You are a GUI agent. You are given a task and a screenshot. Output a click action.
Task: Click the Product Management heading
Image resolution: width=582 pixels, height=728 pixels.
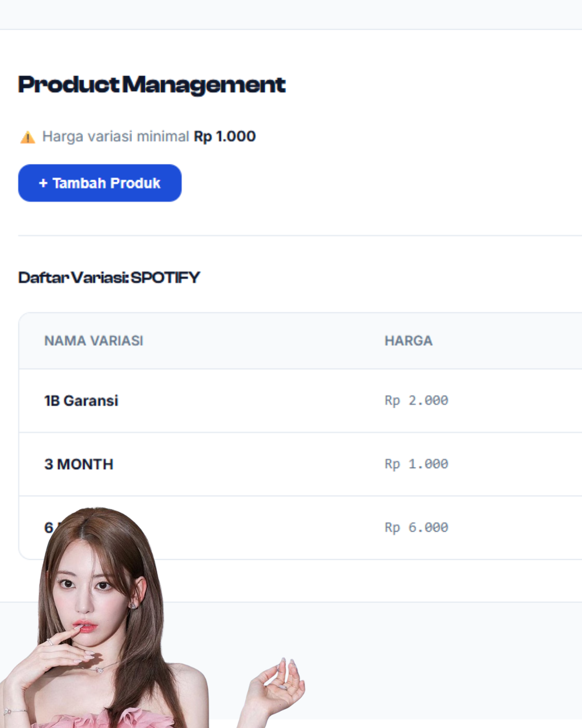[152, 85]
